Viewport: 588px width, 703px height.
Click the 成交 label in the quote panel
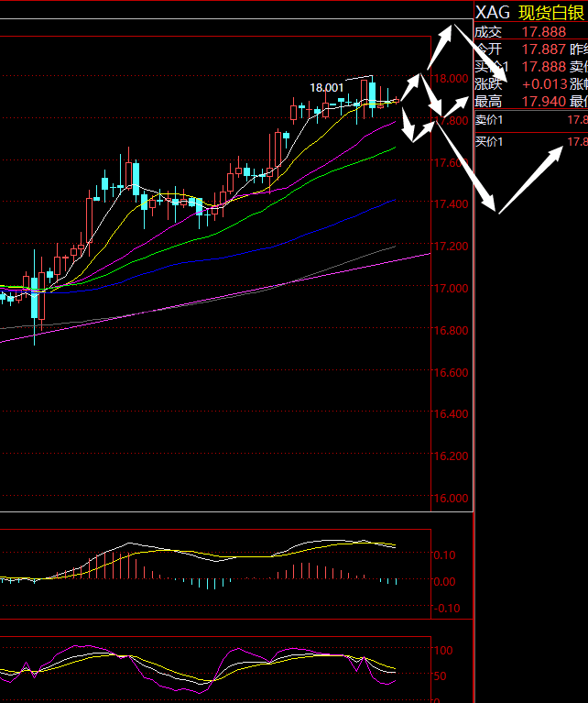488,32
